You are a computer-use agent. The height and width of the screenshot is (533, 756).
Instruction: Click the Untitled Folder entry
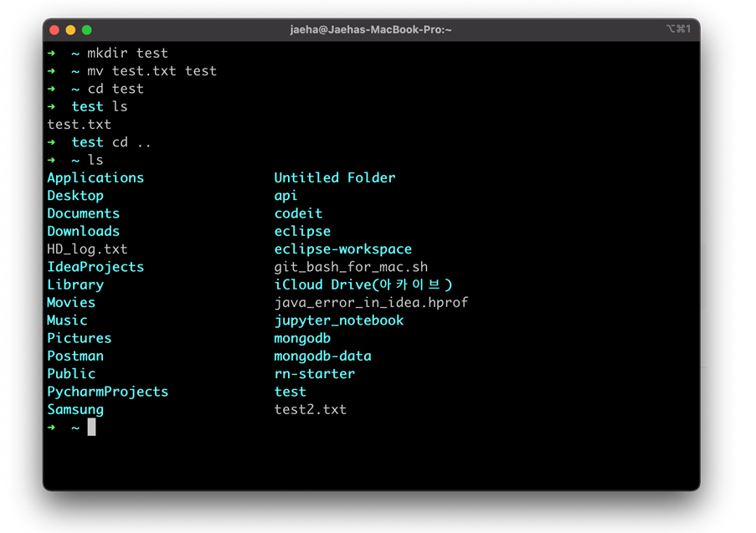coord(335,178)
